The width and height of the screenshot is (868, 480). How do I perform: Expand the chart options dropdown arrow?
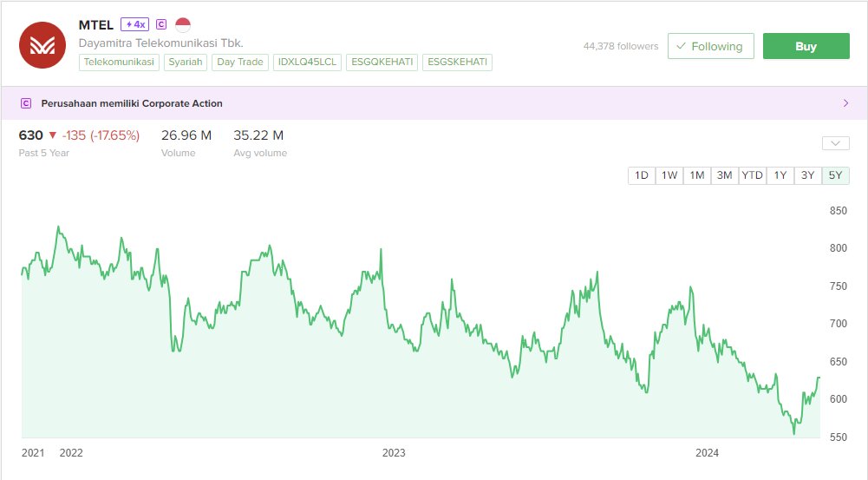click(x=835, y=143)
